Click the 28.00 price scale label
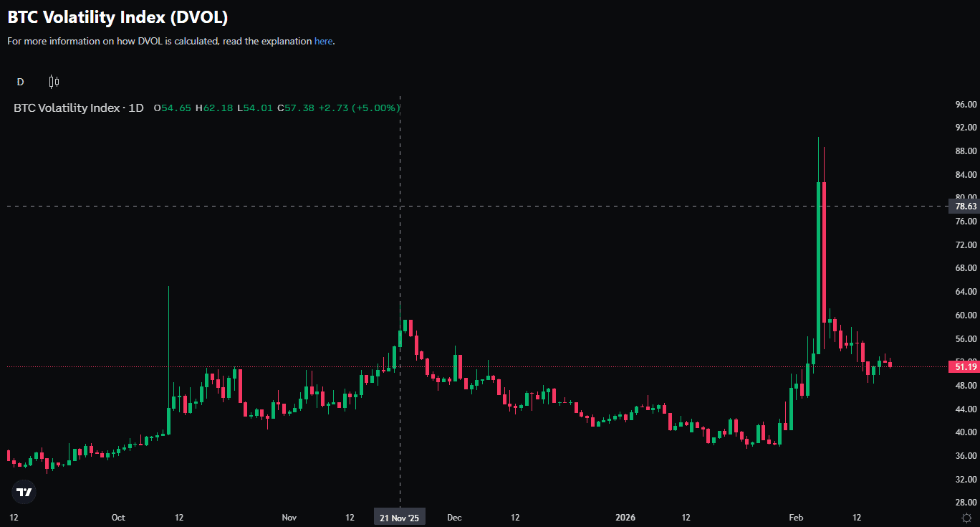This screenshot has width=980, height=527. coord(966,503)
